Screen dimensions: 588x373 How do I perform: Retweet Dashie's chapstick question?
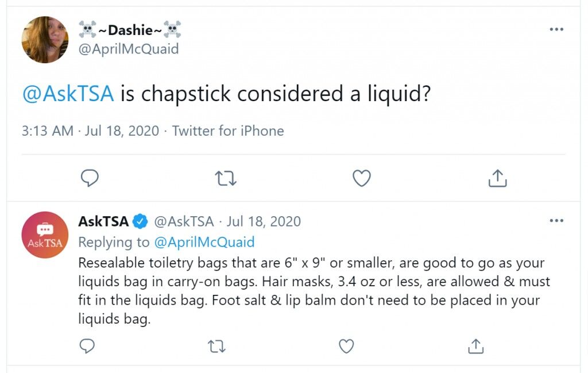(x=226, y=178)
